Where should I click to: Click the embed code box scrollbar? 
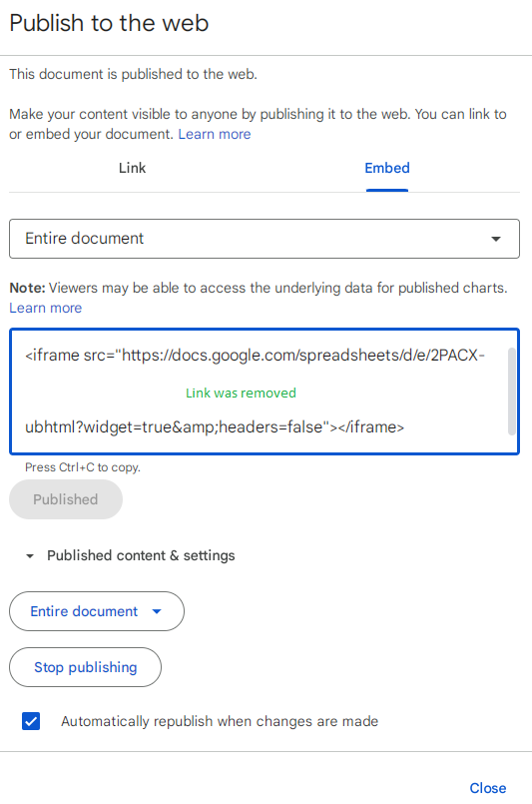(x=511, y=392)
